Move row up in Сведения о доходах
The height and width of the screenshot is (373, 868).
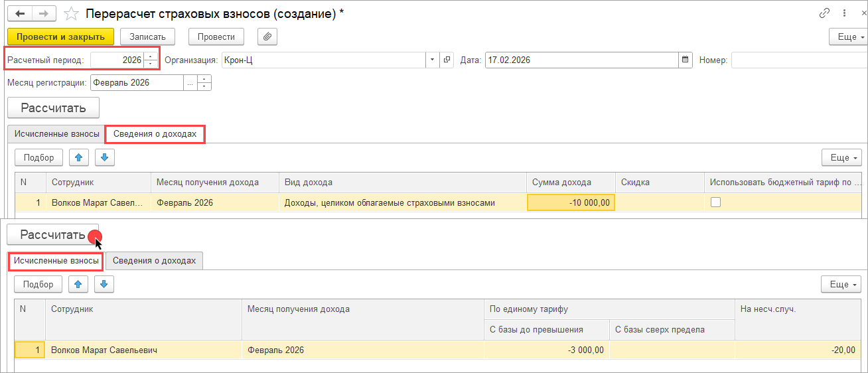click(78, 157)
